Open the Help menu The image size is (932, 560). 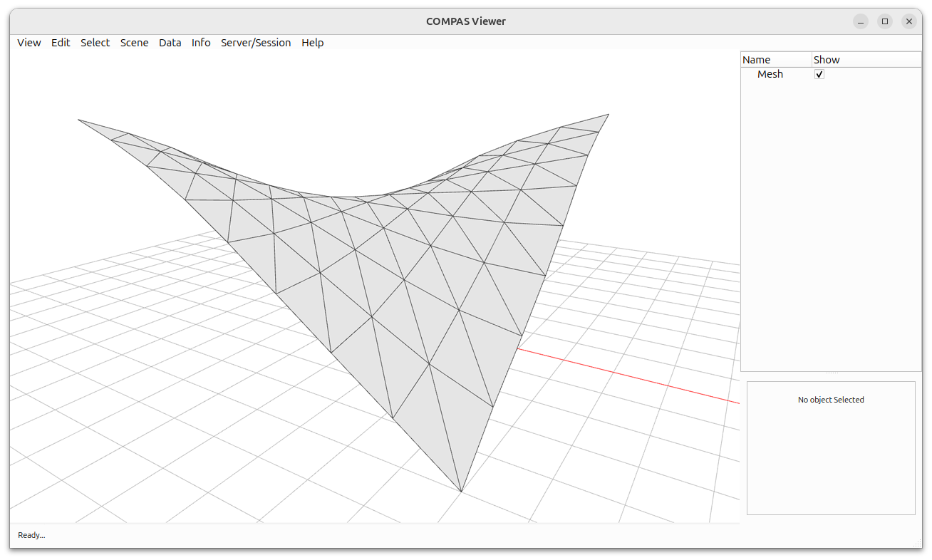pyautogui.click(x=312, y=43)
